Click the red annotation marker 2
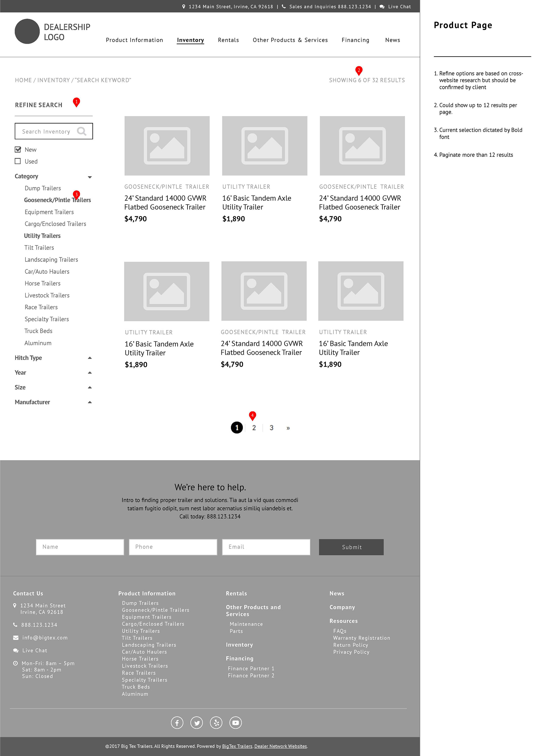The image size is (543, 756). [358, 70]
